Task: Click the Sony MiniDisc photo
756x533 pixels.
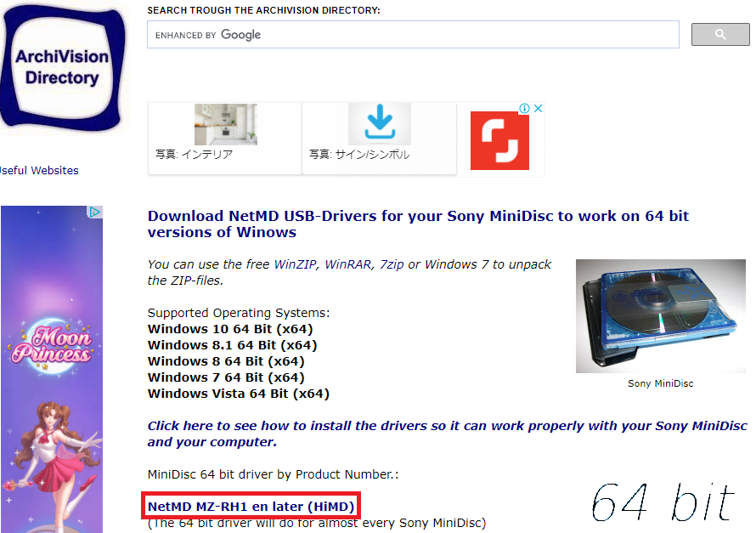Action: [x=661, y=316]
